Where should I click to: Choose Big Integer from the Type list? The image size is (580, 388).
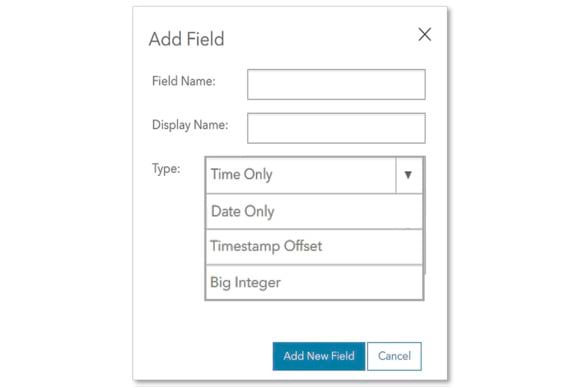tap(314, 283)
